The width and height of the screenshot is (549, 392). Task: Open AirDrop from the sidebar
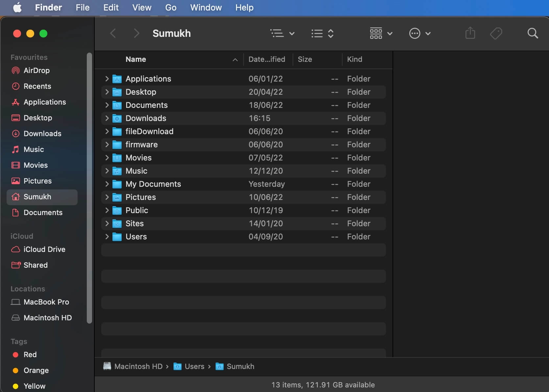tap(36, 70)
